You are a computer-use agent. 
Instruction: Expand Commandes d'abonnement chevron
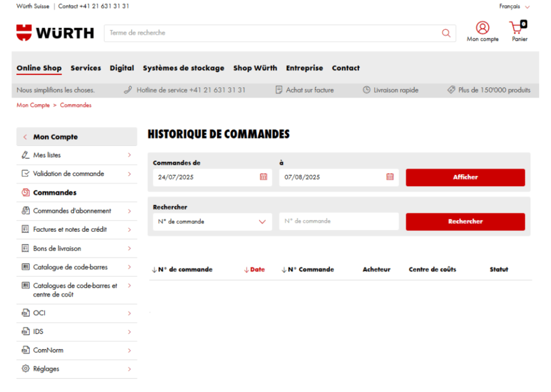coord(129,211)
